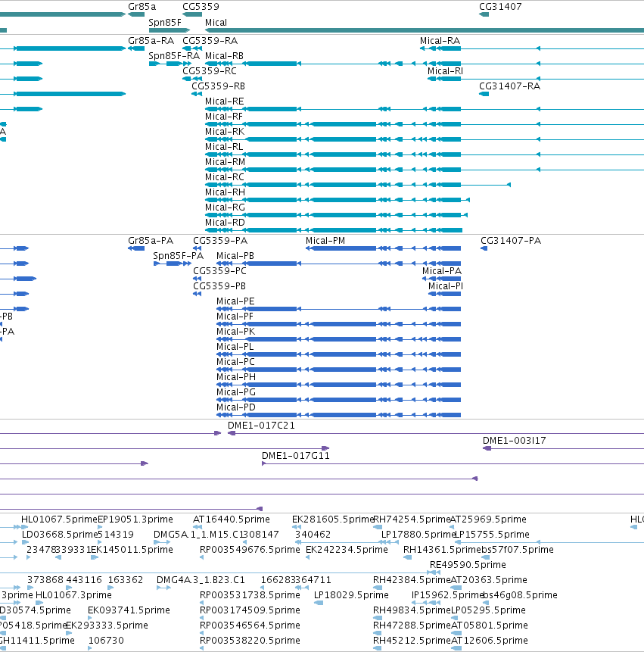
Task: Click the CG31407 gene label
Action: [500, 7]
